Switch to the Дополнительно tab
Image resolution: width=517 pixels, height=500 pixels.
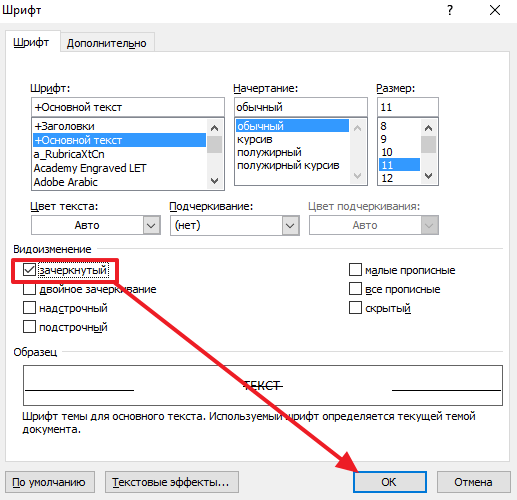[107, 43]
